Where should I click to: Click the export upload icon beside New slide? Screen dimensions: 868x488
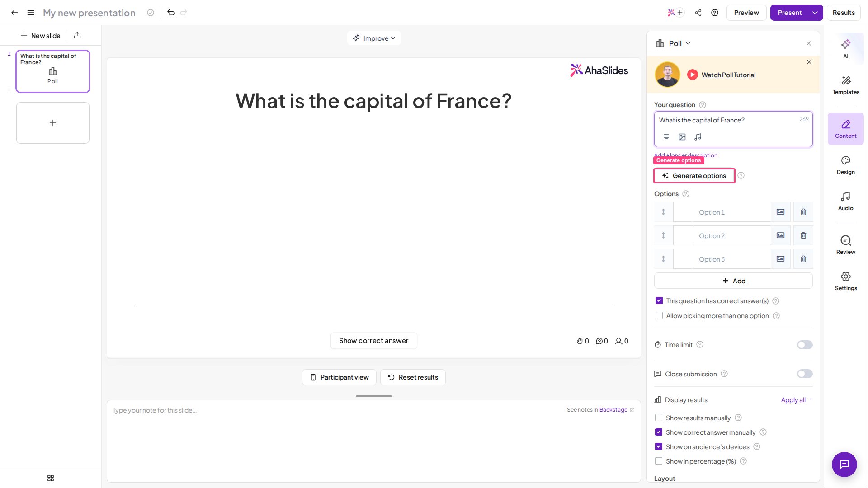pyautogui.click(x=77, y=35)
